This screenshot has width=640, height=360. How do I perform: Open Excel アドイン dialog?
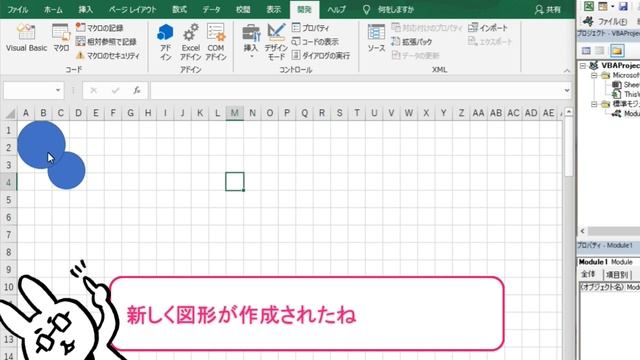click(190, 42)
